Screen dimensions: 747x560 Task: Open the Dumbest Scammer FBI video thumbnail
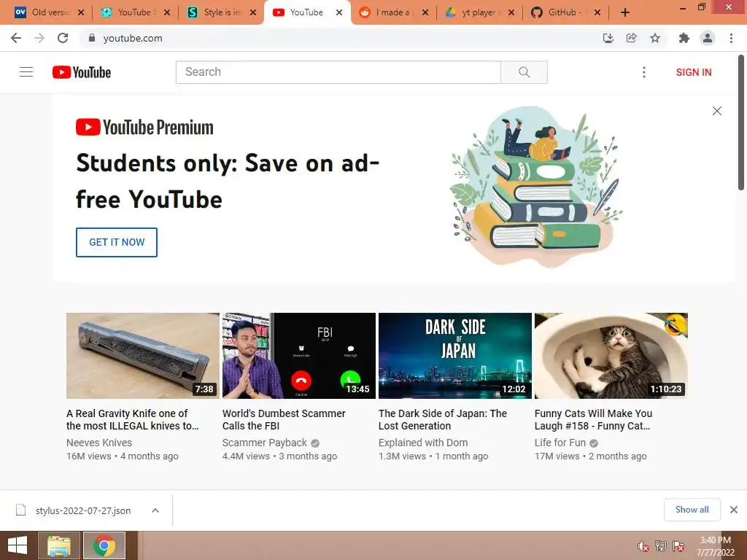[x=299, y=356]
